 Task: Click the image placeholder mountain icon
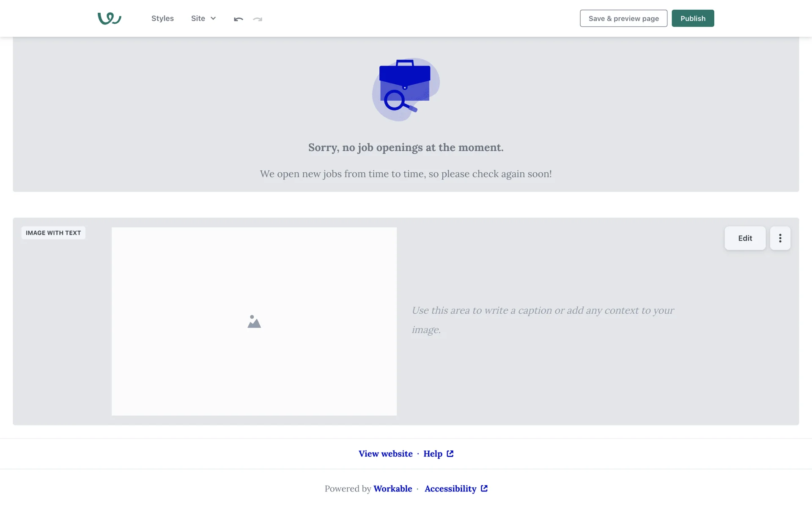(x=254, y=321)
